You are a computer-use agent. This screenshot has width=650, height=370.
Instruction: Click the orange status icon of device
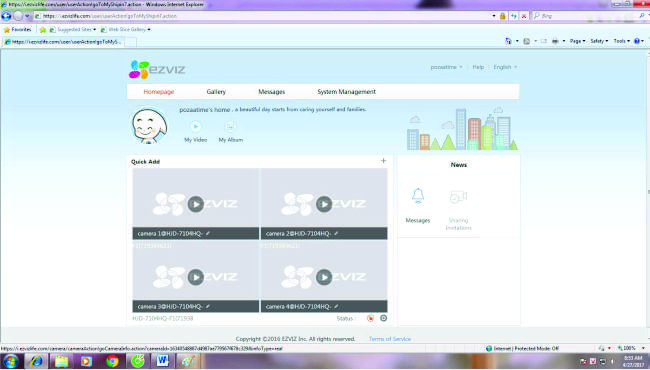[x=370, y=318]
